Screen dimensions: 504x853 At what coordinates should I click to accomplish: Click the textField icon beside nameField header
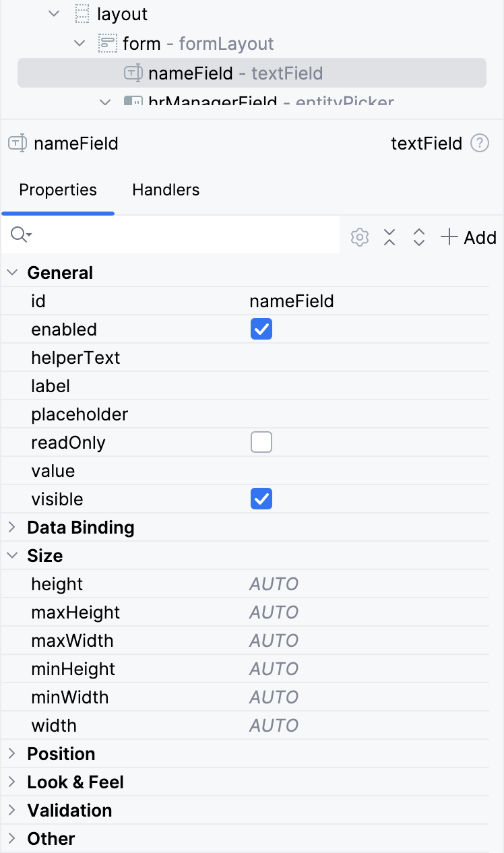click(17, 144)
